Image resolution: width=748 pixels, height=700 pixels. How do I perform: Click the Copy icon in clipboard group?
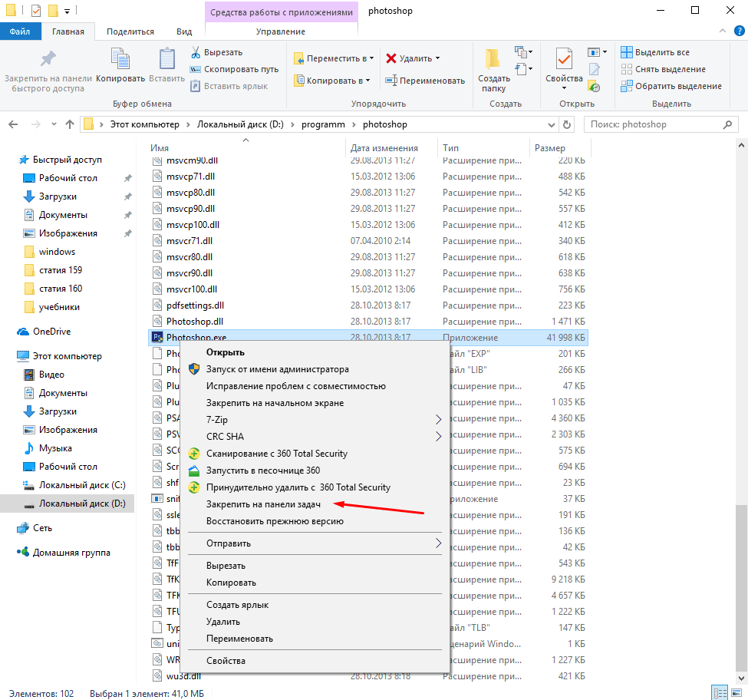click(120, 60)
